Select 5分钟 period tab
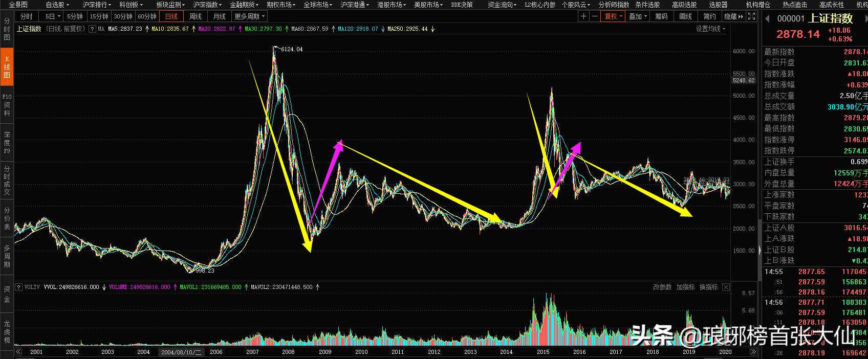Image resolution: width=868 pixels, height=359 pixels. pos(75,16)
